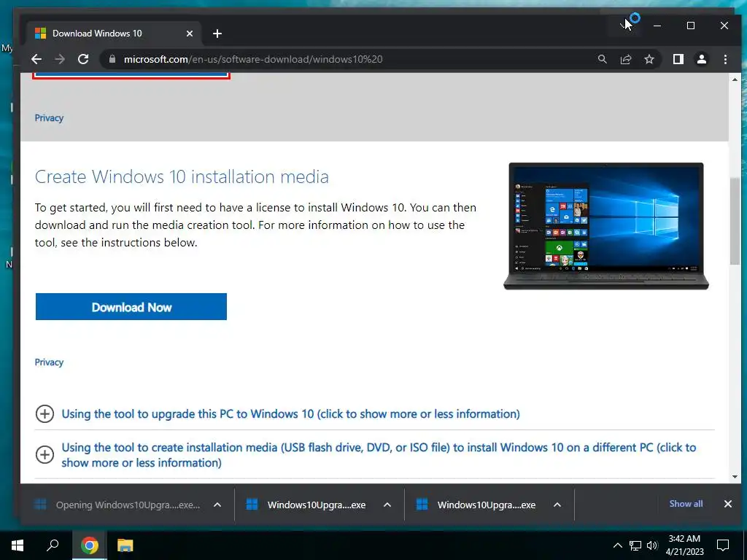
Task: Expand options for the 'Opening Windows10Upgra' download
Action: point(217,505)
